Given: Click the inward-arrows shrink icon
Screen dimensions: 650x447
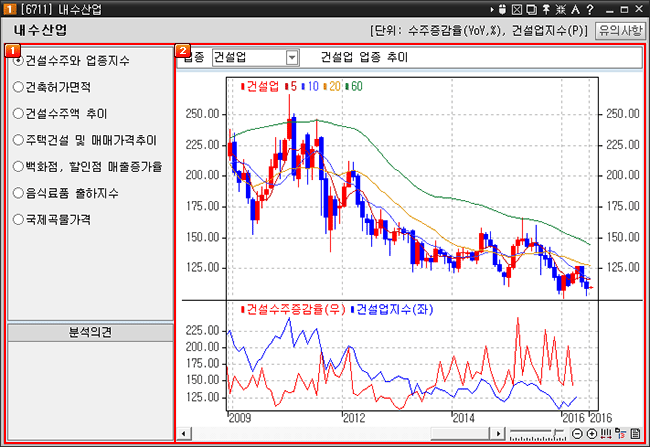Looking at the screenshot, I should coord(560,9).
